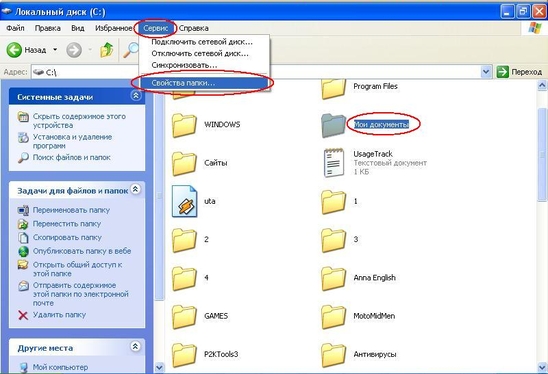Click Отправить содержимое по электронной почте link
Image resolution: width=548 pixels, height=374 pixels.
[81, 294]
